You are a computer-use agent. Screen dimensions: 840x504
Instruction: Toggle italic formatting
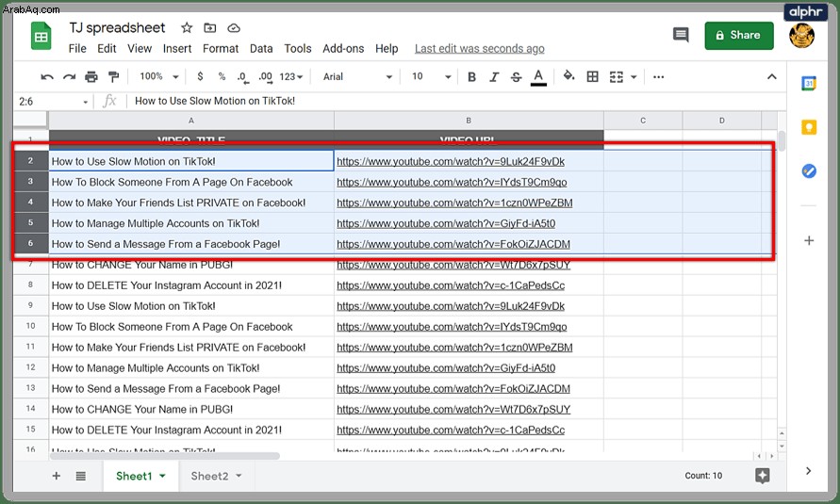(494, 77)
